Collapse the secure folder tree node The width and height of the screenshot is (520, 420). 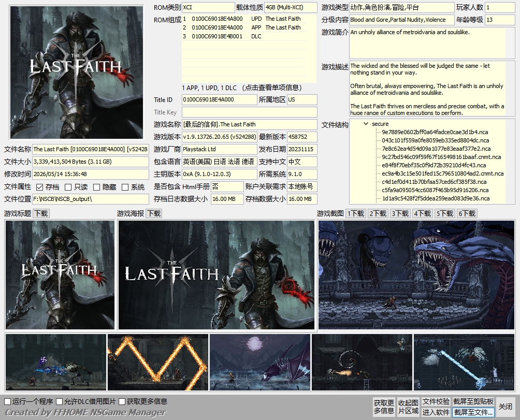pyautogui.click(x=366, y=124)
